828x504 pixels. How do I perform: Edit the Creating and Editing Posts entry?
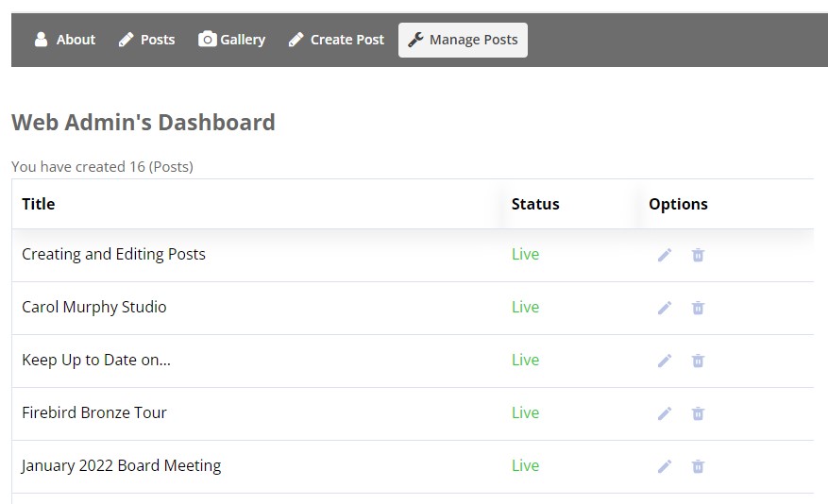665,255
